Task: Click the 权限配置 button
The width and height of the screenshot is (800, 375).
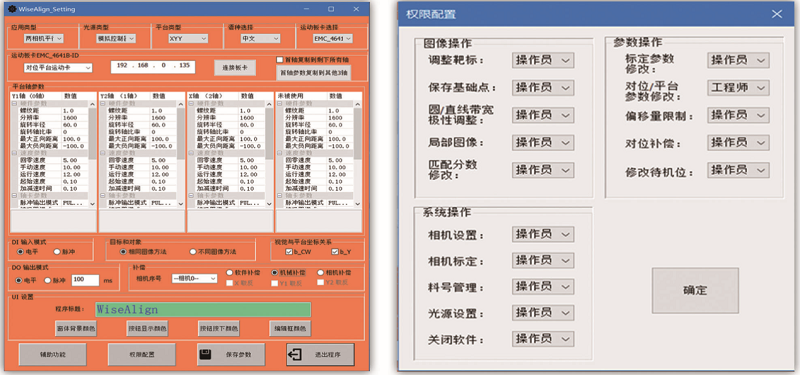Action: 142,354
